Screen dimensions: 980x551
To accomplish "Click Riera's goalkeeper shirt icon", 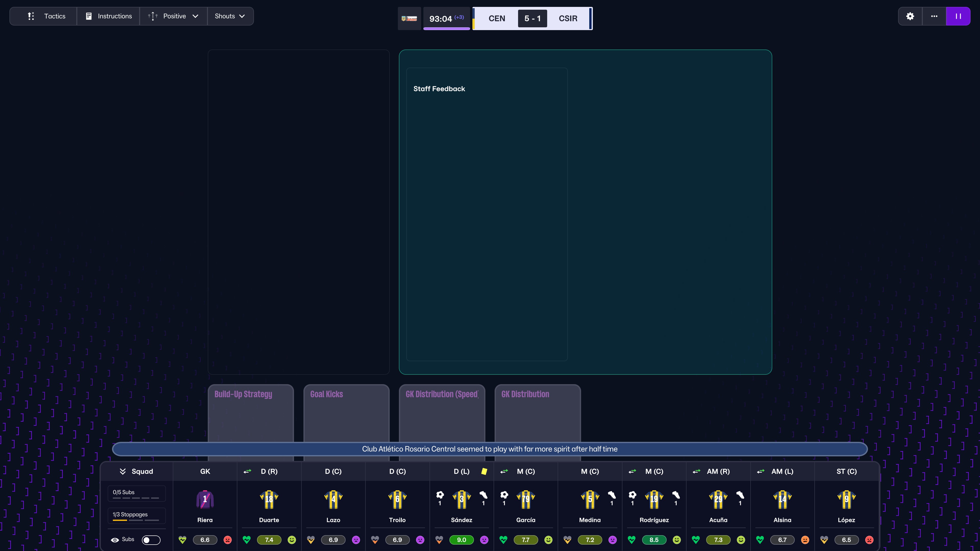I will coord(205,499).
